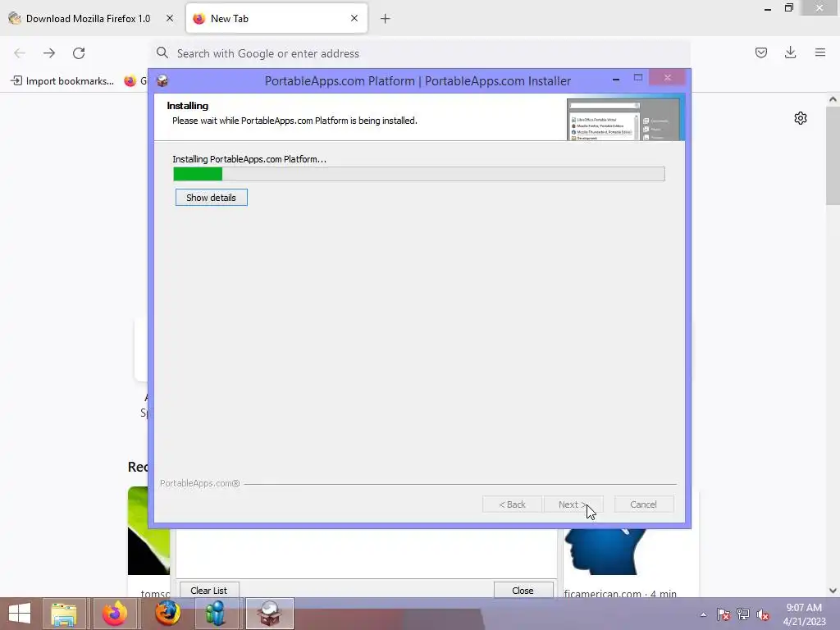Open old Firefox globe icon in taskbar
Image resolution: width=840 pixels, height=630 pixels.
pos(167,614)
